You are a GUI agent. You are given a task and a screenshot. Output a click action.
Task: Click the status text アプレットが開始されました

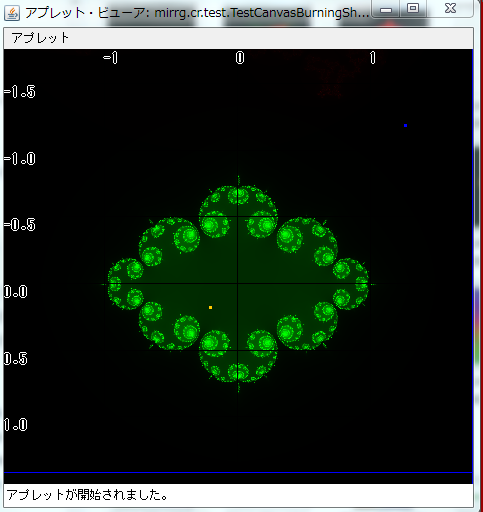[x=87, y=495]
